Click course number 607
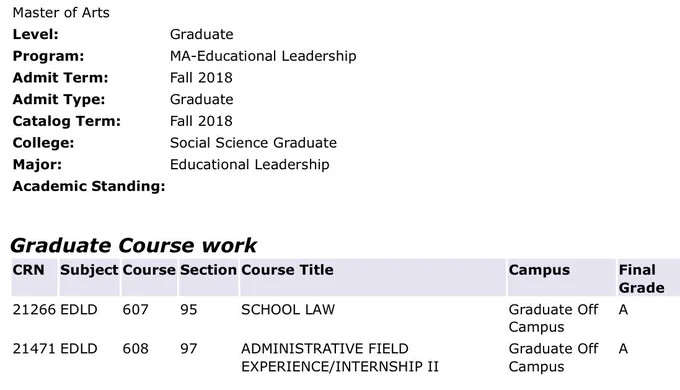Viewport: 680px width, 390px height. [136, 310]
